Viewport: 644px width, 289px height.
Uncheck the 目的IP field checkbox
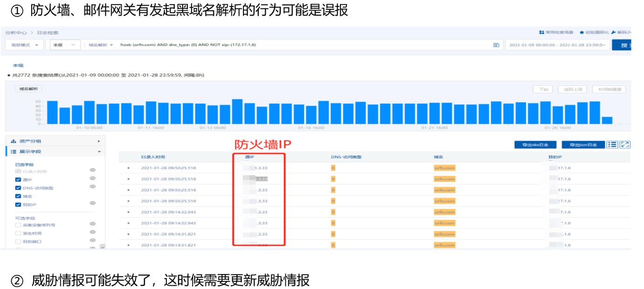pyautogui.click(x=18, y=204)
